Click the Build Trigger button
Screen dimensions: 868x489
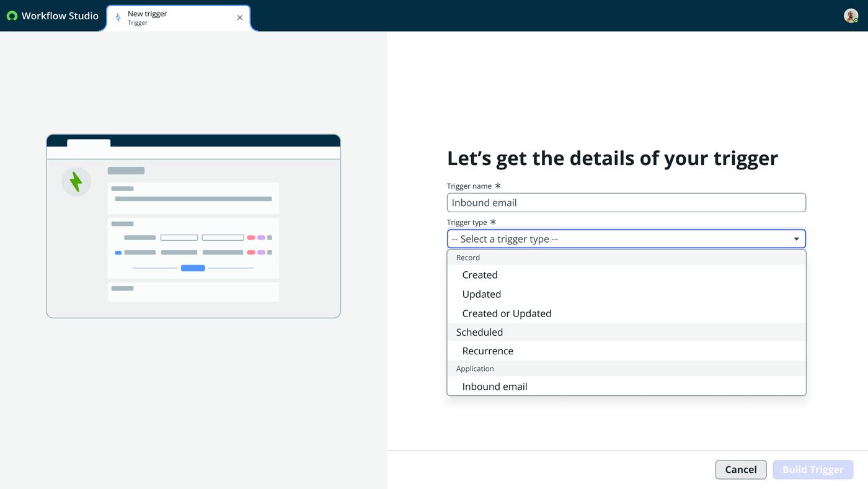813,470
